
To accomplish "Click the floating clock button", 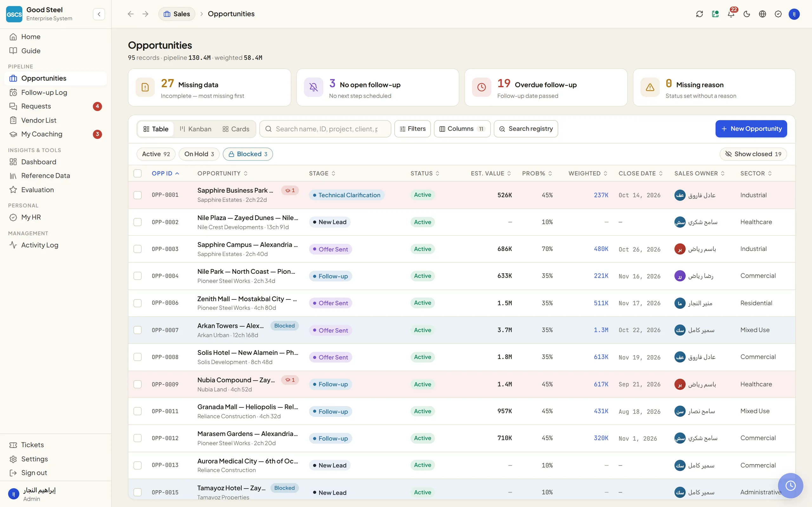I will click(x=790, y=485).
